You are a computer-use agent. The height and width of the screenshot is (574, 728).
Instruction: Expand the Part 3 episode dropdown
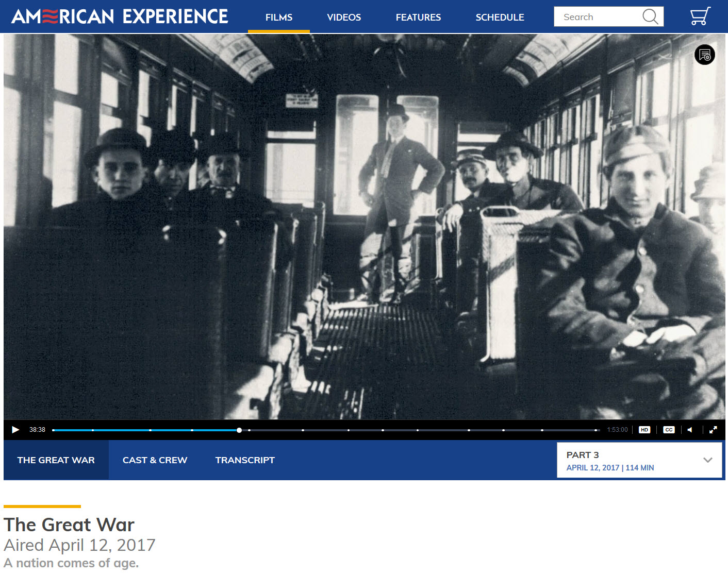pyautogui.click(x=707, y=460)
